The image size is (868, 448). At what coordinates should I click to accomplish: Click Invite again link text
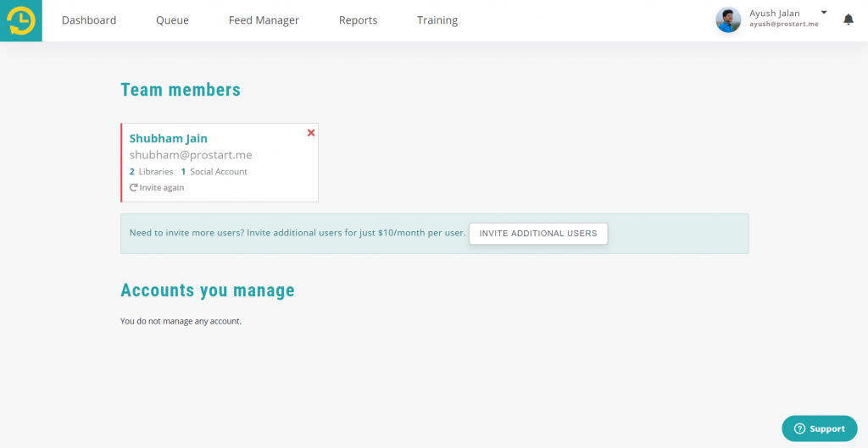tap(162, 187)
